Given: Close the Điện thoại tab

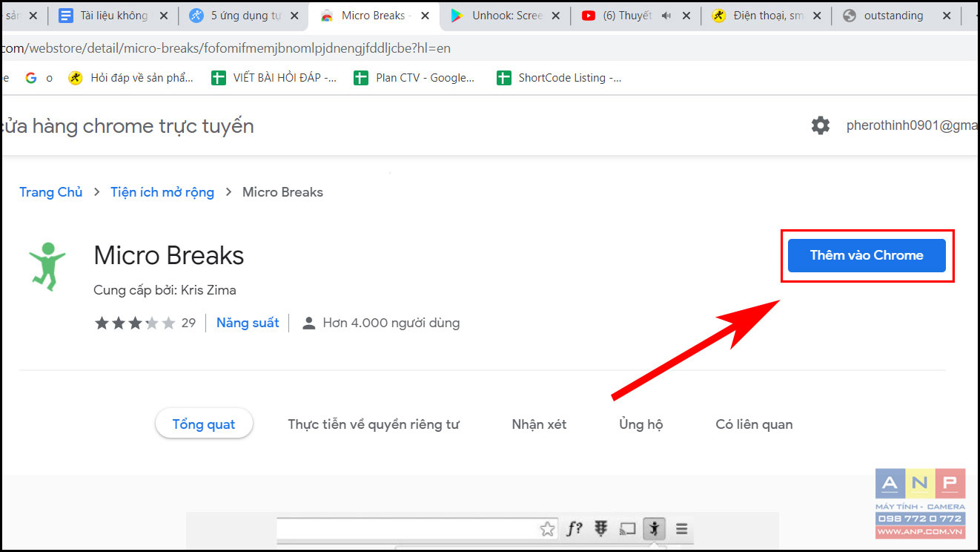Looking at the screenshot, I should pyautogui.click(x=816, y=16).
